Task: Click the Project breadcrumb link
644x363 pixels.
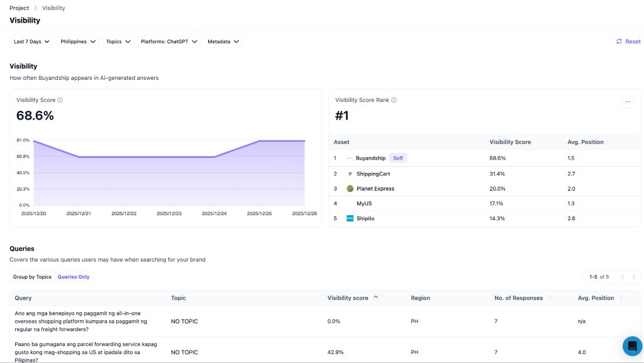Action: [19, 8]
